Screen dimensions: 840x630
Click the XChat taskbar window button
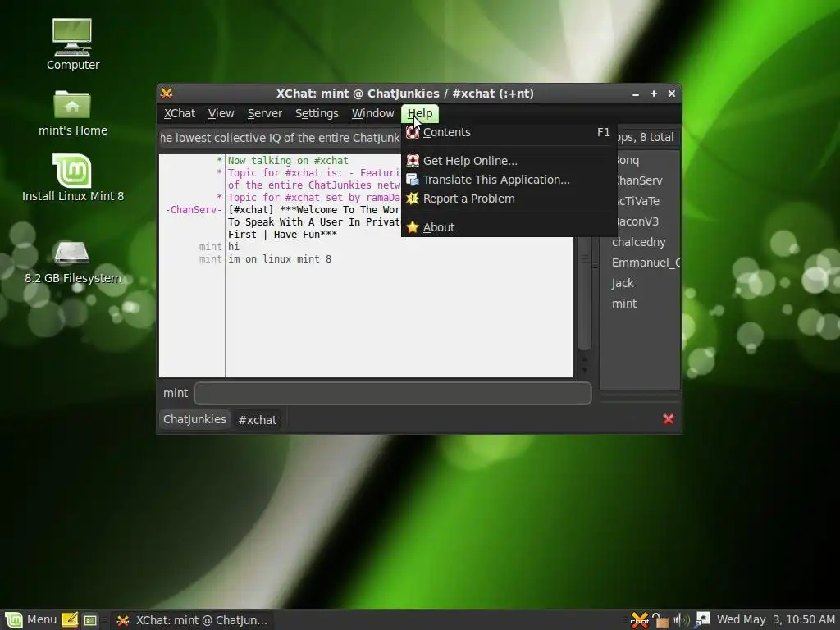coord(192,620)
